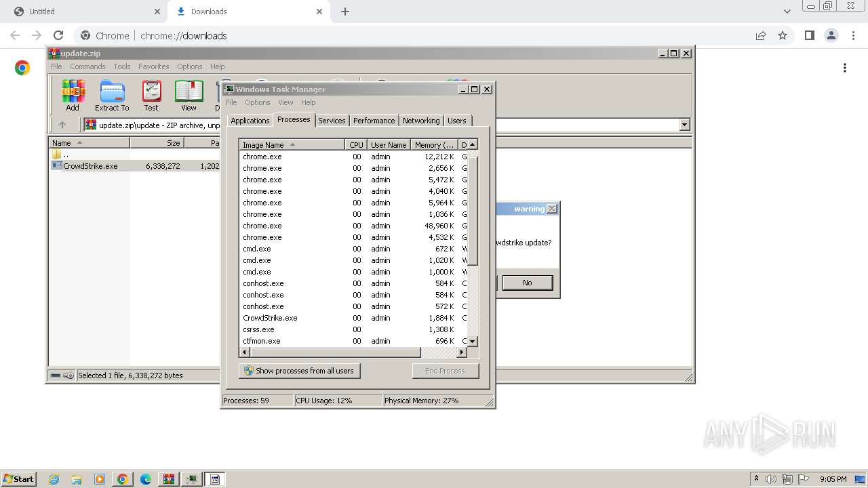Click Chrome back navigation arrow
Image resolution: width=868 pixels, height=488 pixels.
point(15,35)
